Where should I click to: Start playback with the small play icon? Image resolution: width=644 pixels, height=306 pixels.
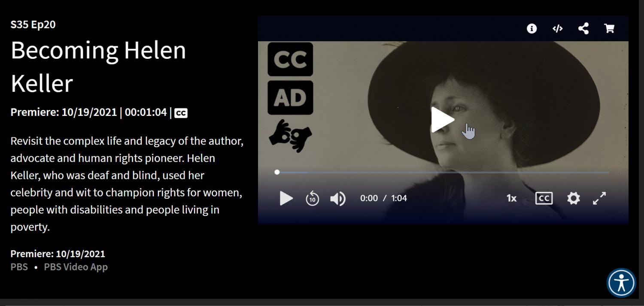[286, 198]
